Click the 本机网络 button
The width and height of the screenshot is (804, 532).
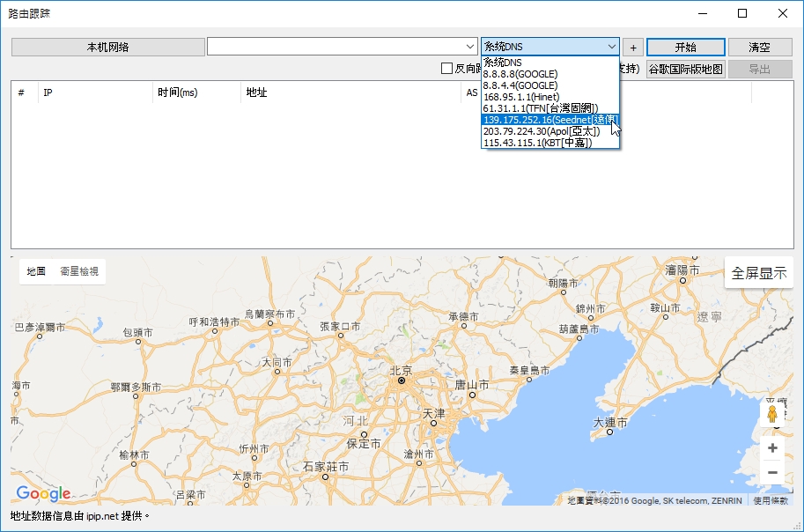(x=107, y=48)
